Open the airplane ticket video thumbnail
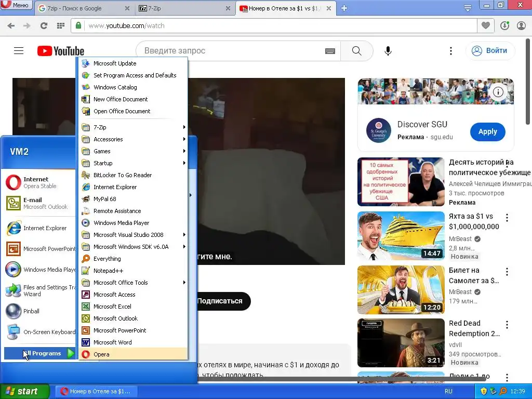Screen dimensions: 532x399 (x=401, y=290)
